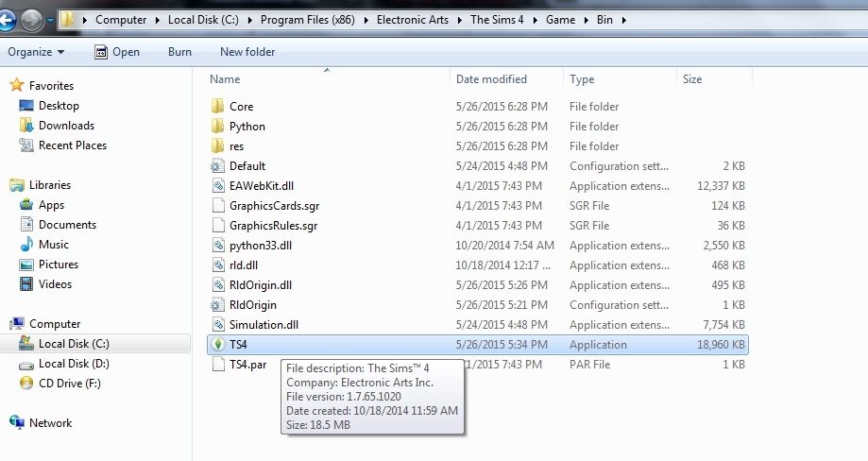
Task: Select Electronic Arts in breadcrumb path
Action: pos(413,20)
